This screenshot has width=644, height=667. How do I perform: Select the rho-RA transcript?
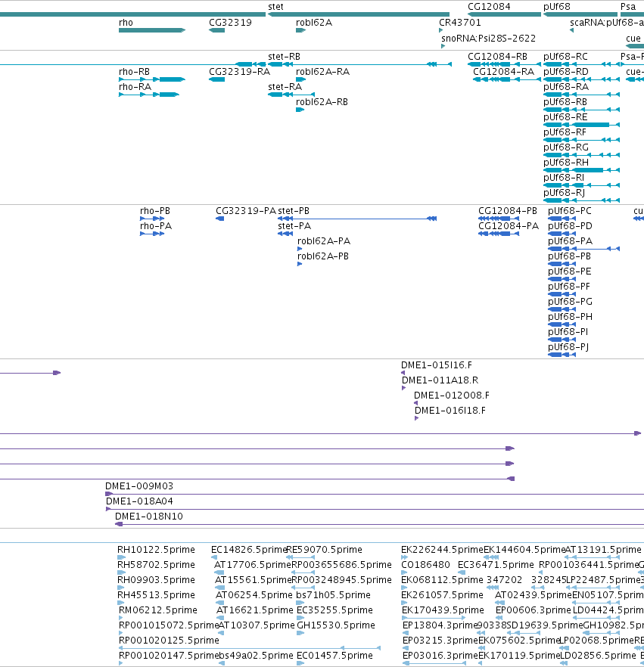(149, 95)
